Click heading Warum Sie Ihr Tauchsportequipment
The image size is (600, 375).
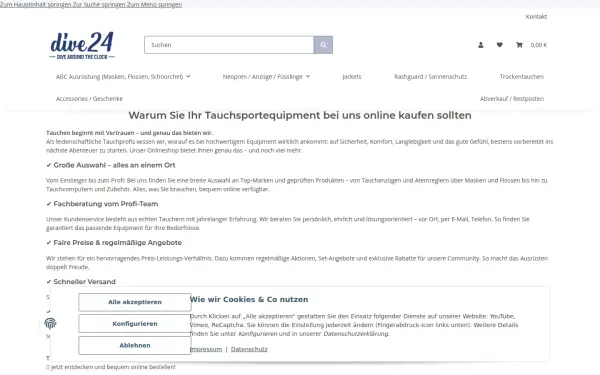(x=300, y=115)
